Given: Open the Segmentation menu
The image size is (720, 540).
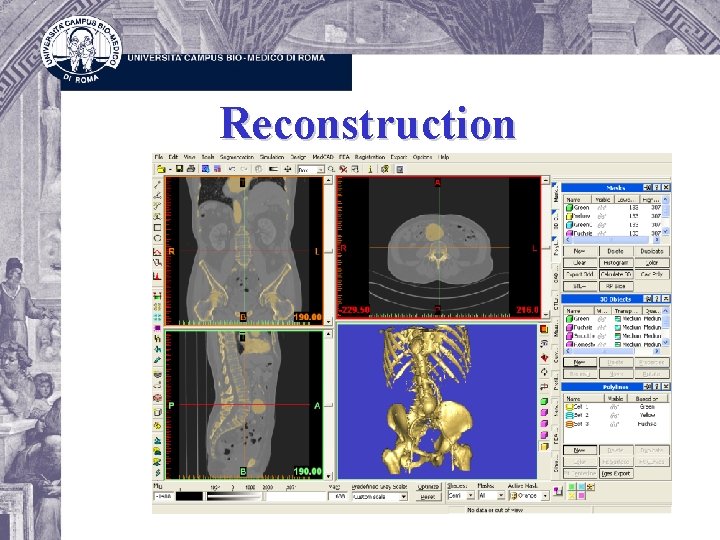Looking at the screenshot, I should pos(237,157).
